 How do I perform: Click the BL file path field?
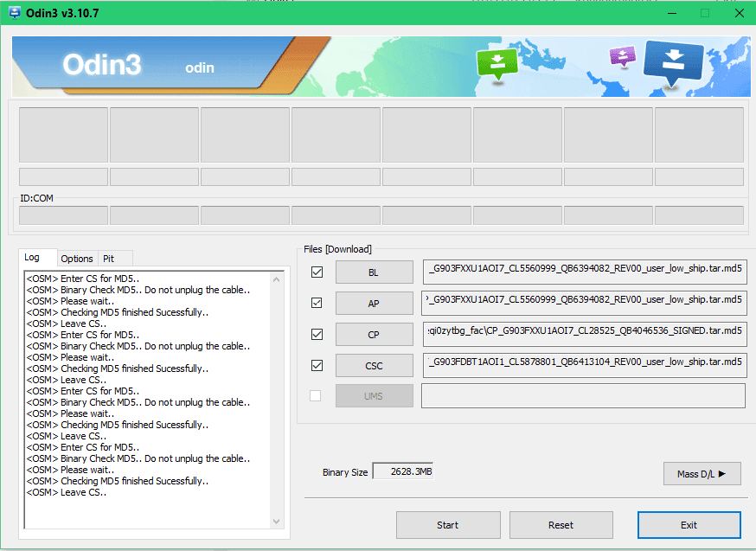point(585,272)
